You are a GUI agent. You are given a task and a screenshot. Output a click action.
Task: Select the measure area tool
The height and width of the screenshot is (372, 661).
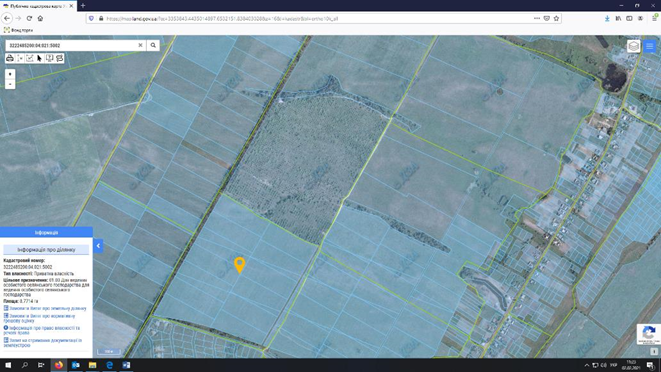click(30, 58)
